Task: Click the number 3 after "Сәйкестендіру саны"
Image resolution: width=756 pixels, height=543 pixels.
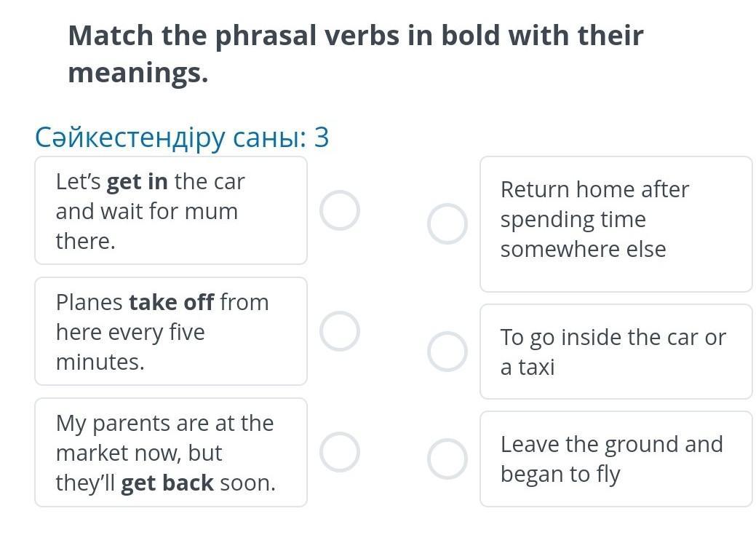Action: (322, 137)
